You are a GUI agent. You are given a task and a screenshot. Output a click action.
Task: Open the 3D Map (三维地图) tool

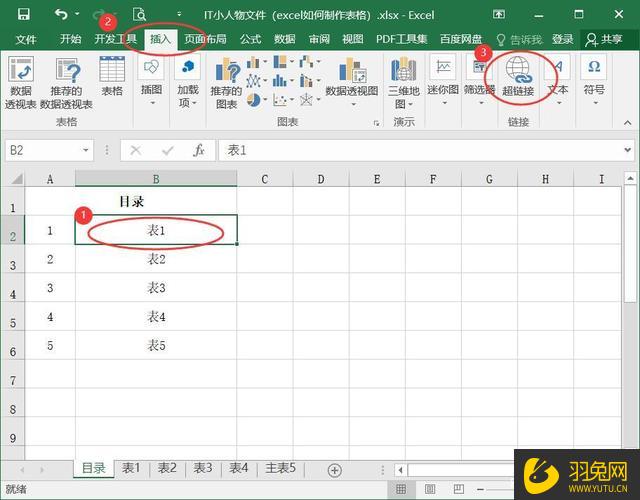(404, 83)
